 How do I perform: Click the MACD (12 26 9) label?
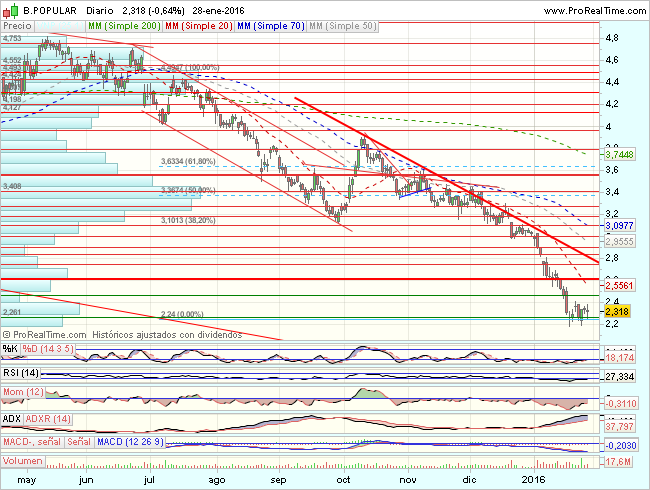(x=130, y=442)
